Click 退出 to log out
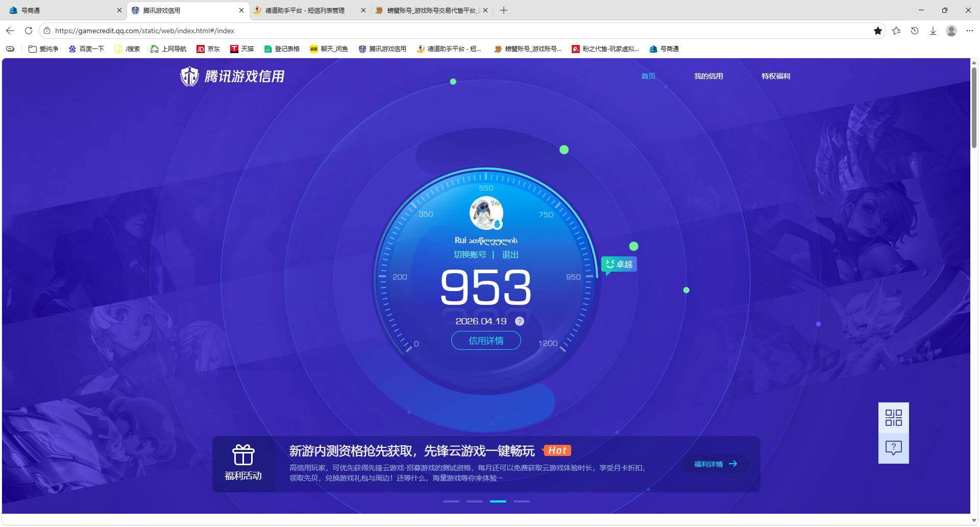The width and height of the screenshot is (980, 527). (x=510, y=254)
